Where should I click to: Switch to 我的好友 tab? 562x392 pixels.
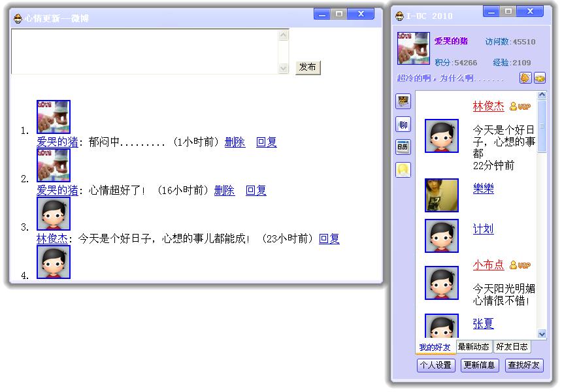[x=435, y=347]
